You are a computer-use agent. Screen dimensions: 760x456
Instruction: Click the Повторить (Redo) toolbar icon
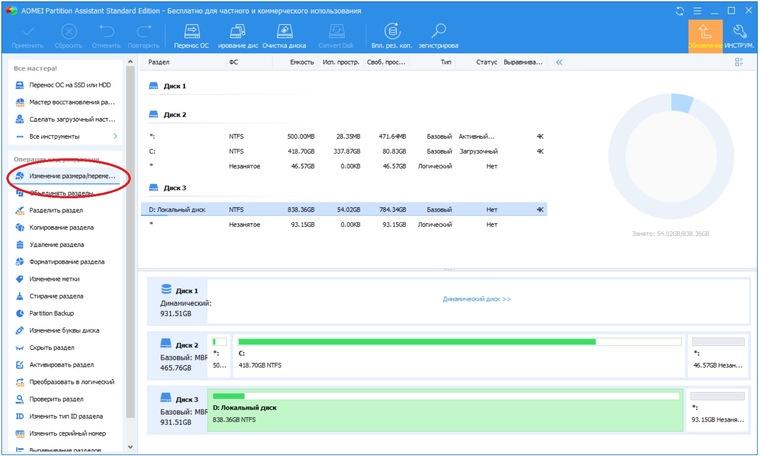[143, 36]
